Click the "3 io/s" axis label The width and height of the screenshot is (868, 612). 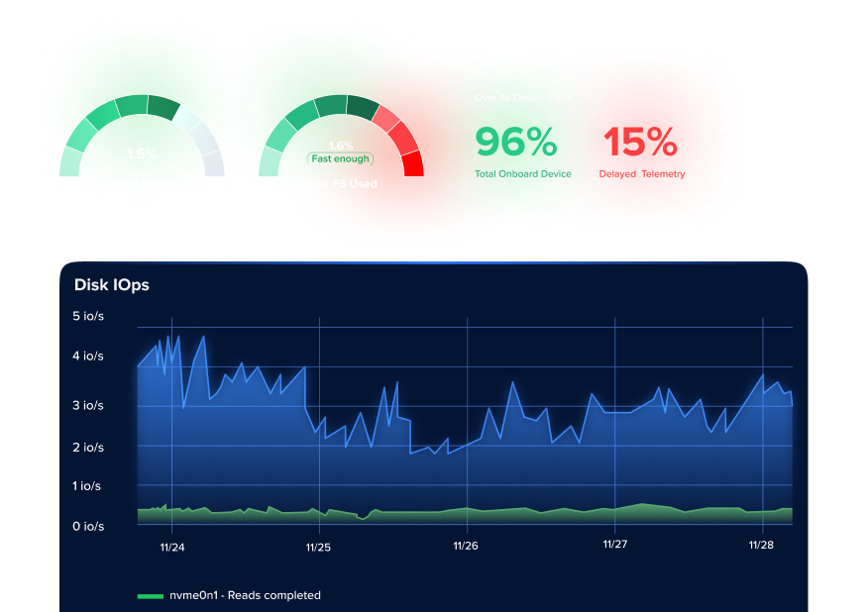[x=88, y=405]
